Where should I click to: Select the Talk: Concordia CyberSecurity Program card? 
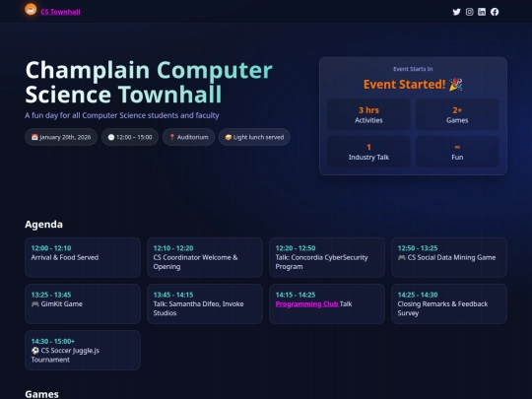click(327, 257)
